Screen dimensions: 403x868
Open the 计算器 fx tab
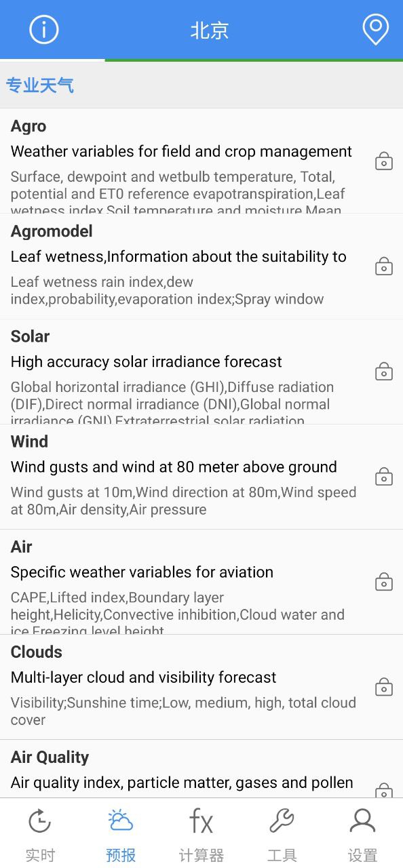pyautogui.click(x=201, y=833)
